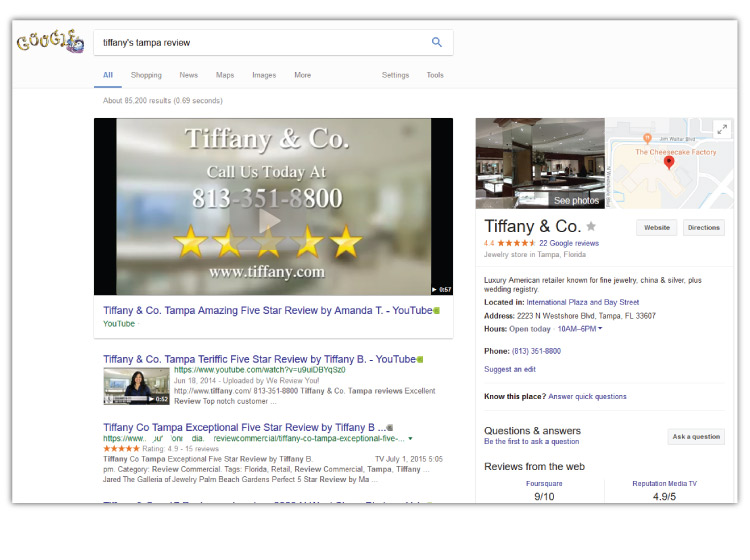Expand the map with the fullscreen arrows icon
Screen dimensions: 750x560
coord(722,129)
